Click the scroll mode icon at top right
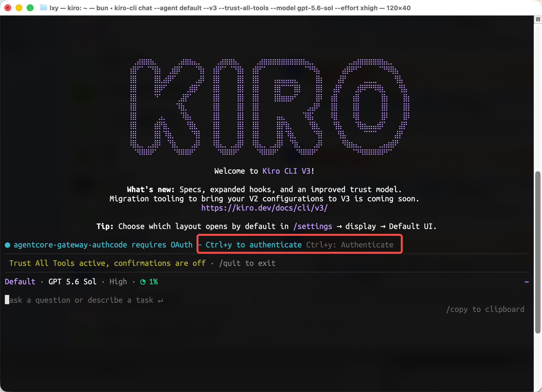Viewport: 542px width, 392px height. point(538,19)
